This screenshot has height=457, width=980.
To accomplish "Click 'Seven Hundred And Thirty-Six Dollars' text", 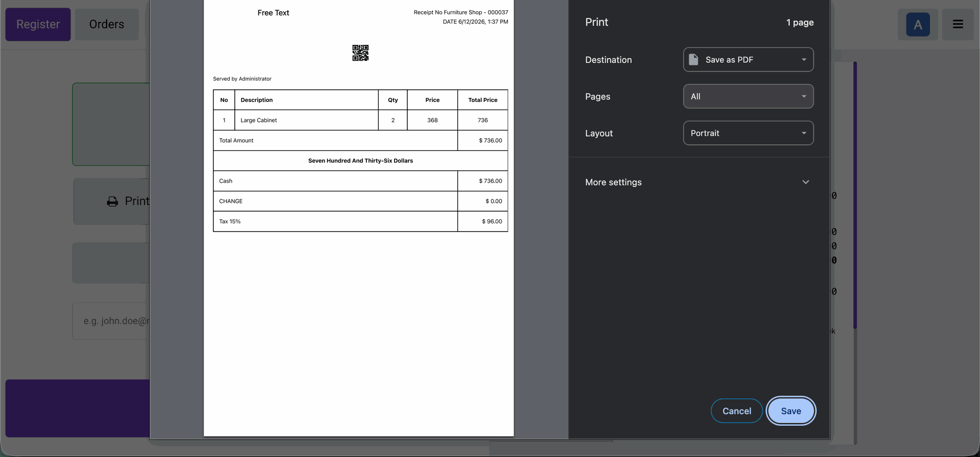I will click(360, 161).
